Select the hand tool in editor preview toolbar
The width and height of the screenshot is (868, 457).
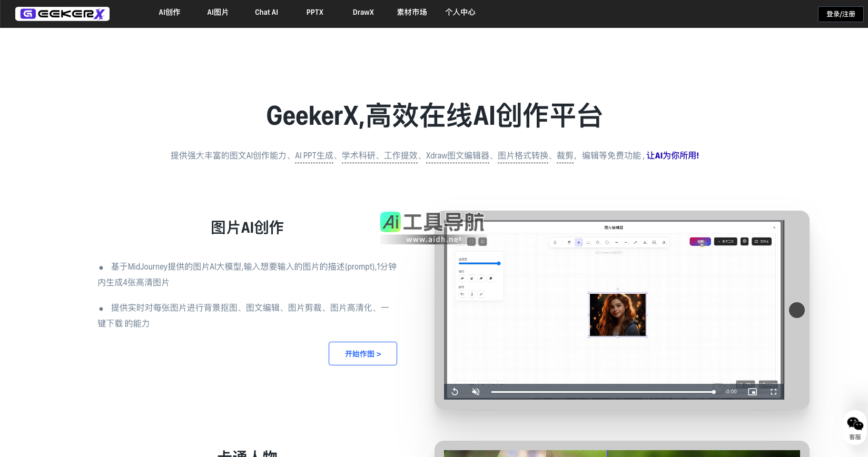(x=569, y=243)
